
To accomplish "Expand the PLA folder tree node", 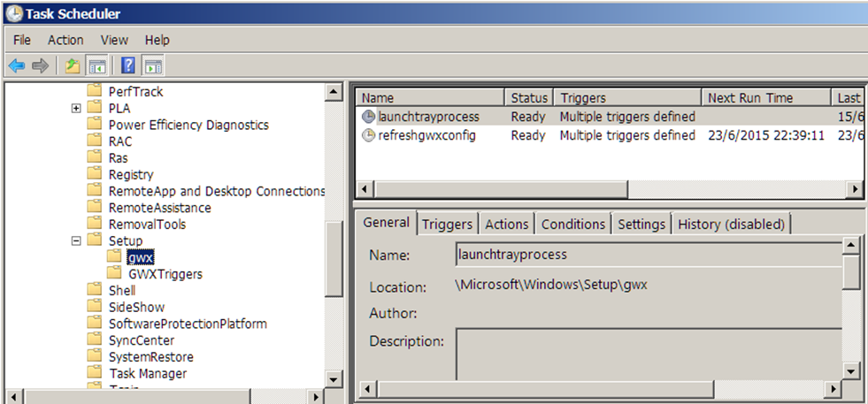I will point(76,108).
